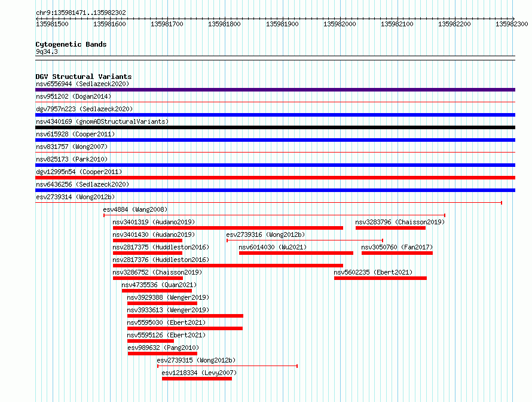532x402 pixels.
Task: Open nsv3286752 (Chaisson2019) label
Action: [157, 272]
